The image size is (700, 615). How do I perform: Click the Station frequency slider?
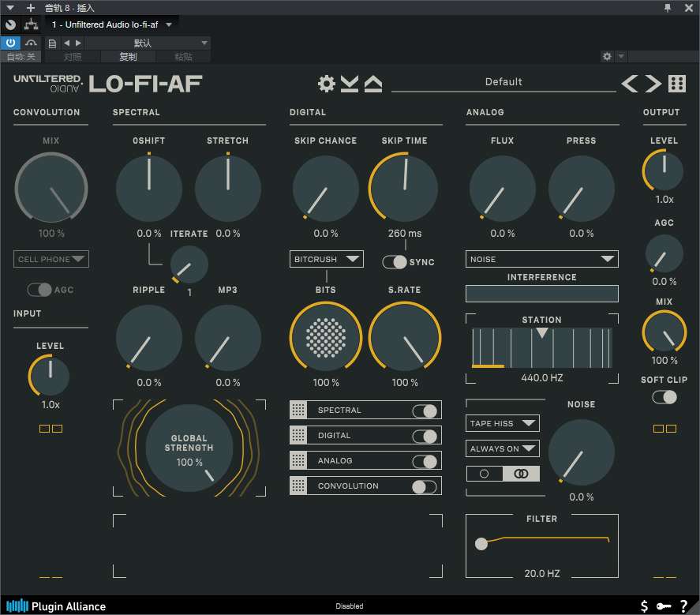point(541,347)
